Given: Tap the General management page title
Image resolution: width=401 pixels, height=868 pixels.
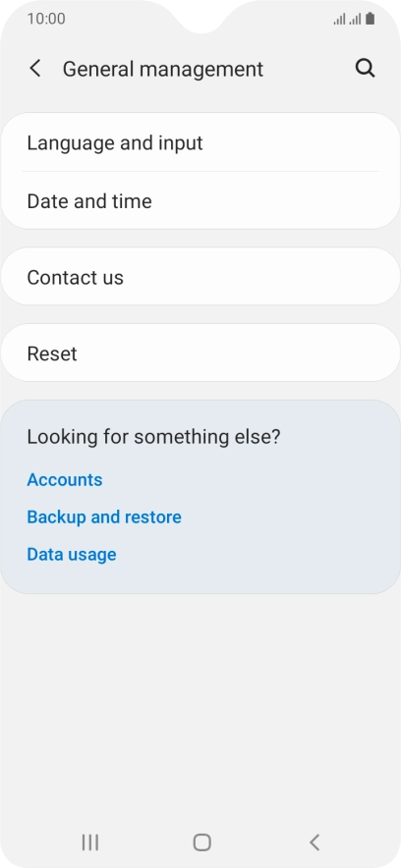Looking at the screenshot, I should click(163, 69).
